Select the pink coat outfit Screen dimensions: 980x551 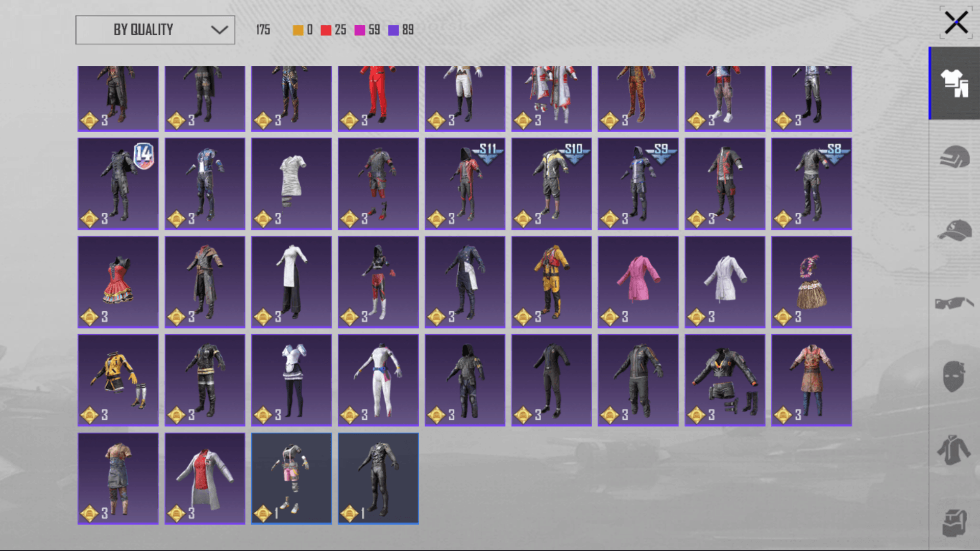tap(638, 282)
